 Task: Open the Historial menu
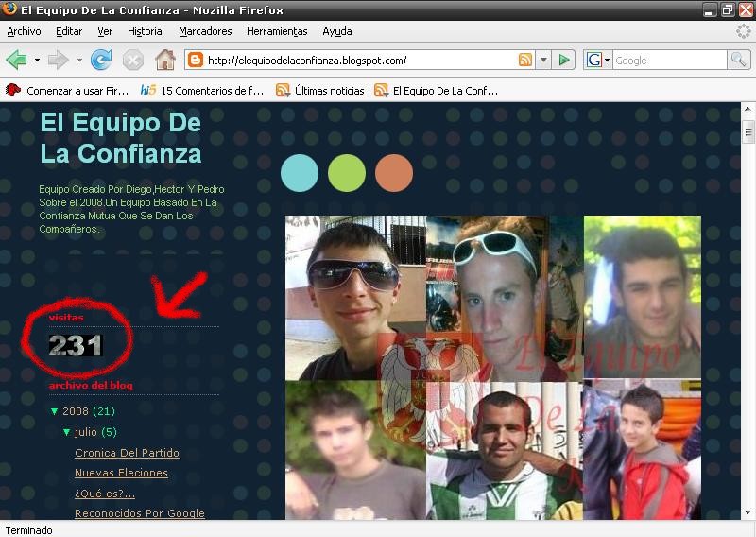(x=146, y=31)
